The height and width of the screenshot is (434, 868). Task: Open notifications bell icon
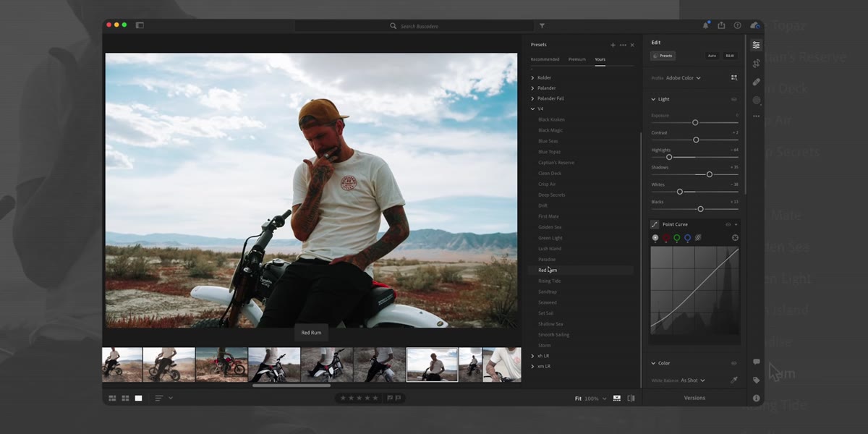click(706, 25)
